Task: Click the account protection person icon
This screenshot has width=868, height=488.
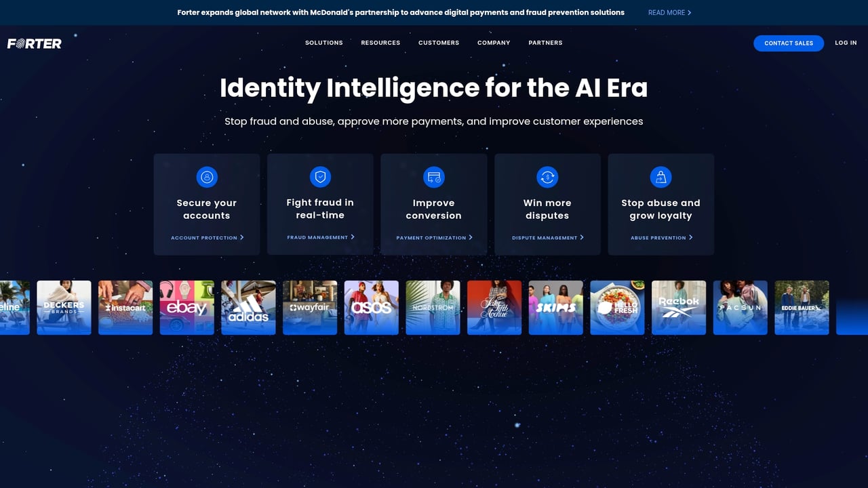Action: (207, 177)
